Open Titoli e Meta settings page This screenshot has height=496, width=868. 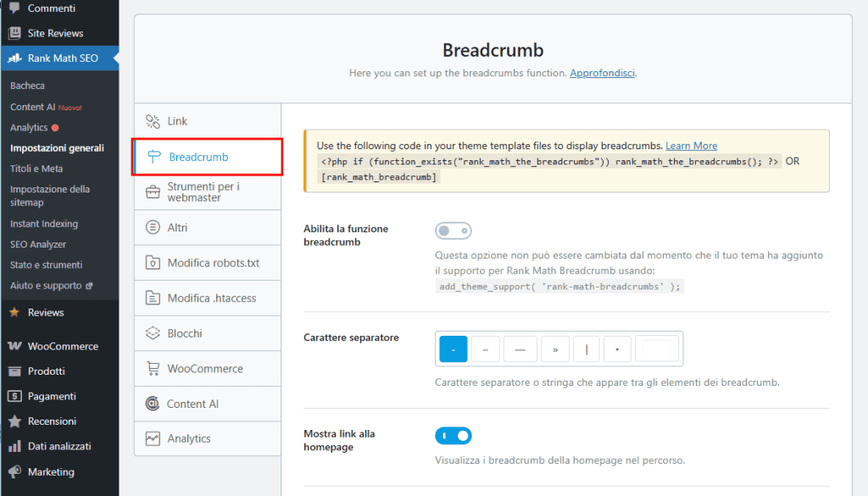point(36,168)
